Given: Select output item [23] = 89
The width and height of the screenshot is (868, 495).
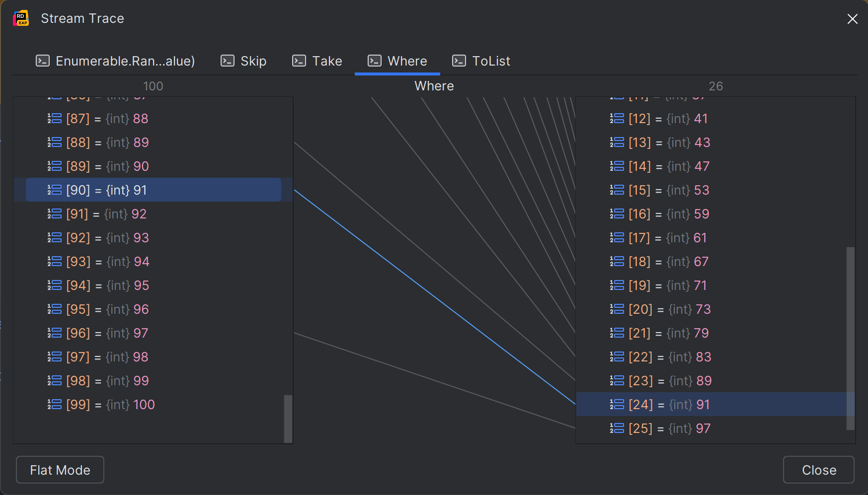Looking at the screenshot, I should click(x=670, y=381).
